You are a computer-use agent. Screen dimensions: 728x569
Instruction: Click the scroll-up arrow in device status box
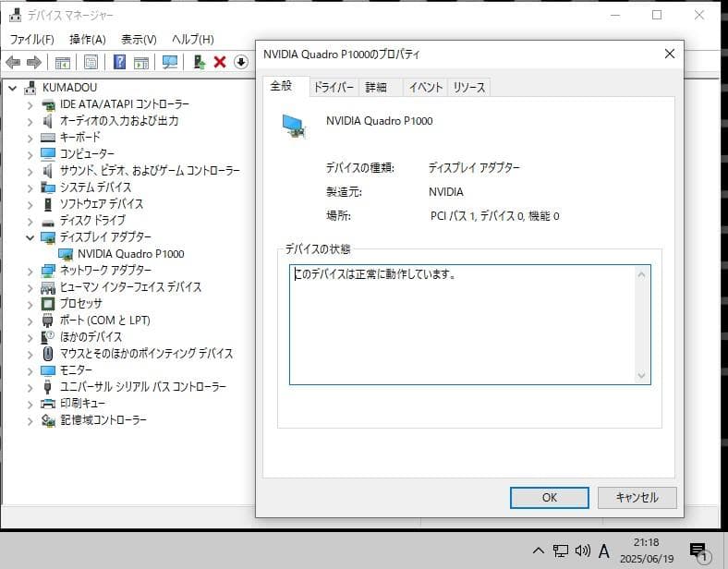[x=642, y=275]
